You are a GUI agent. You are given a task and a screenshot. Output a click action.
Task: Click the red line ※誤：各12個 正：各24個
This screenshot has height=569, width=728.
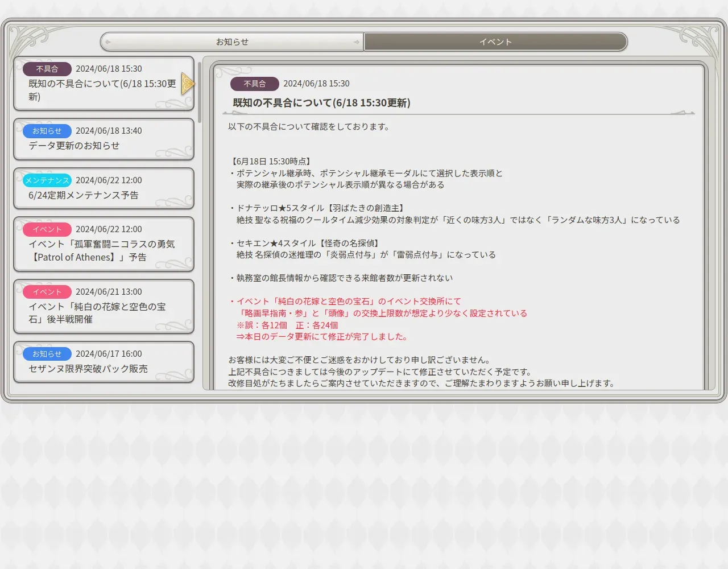(287, 325)
